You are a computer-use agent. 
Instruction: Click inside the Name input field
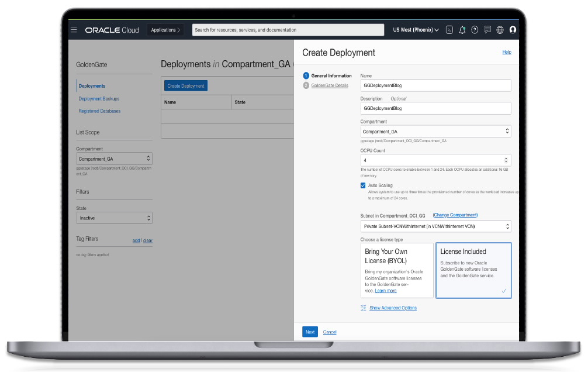pos(435,85)
